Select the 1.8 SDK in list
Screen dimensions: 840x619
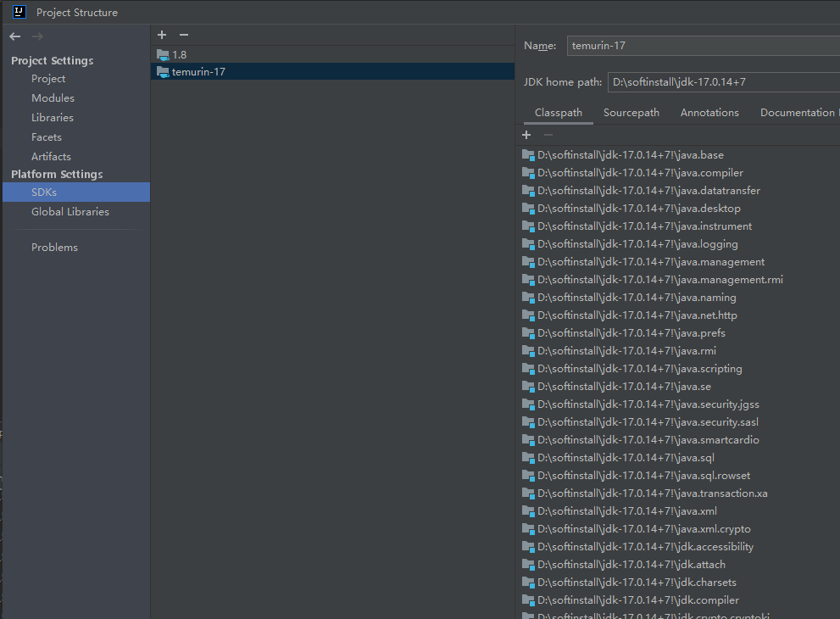[x=332, y=54]
